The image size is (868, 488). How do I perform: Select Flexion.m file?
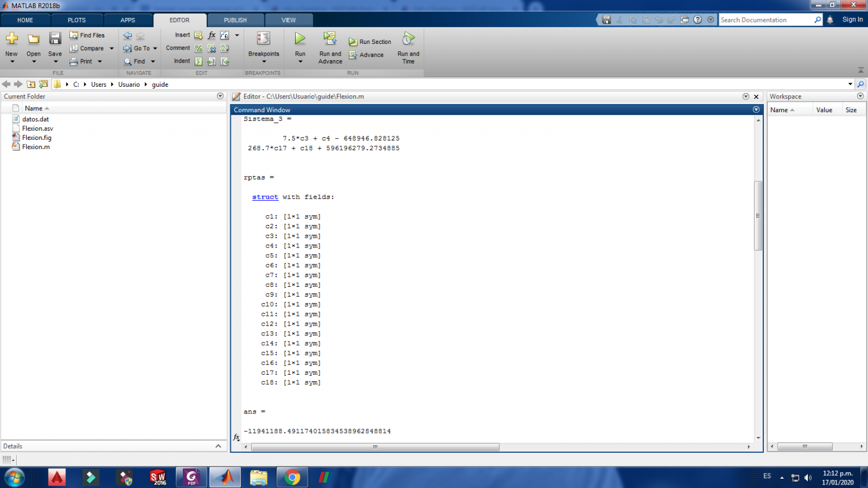pyautogui.click(x=36, y=147)
